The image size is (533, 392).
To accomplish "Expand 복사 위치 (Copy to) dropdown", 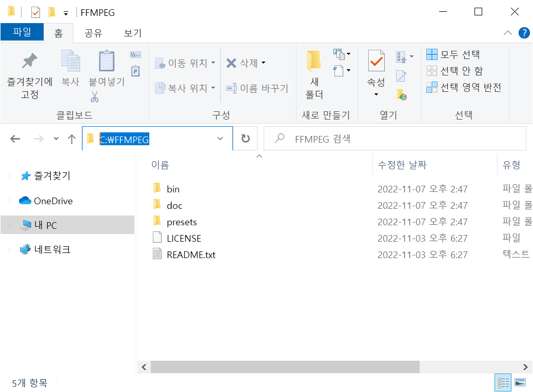I will pos(213,88).
